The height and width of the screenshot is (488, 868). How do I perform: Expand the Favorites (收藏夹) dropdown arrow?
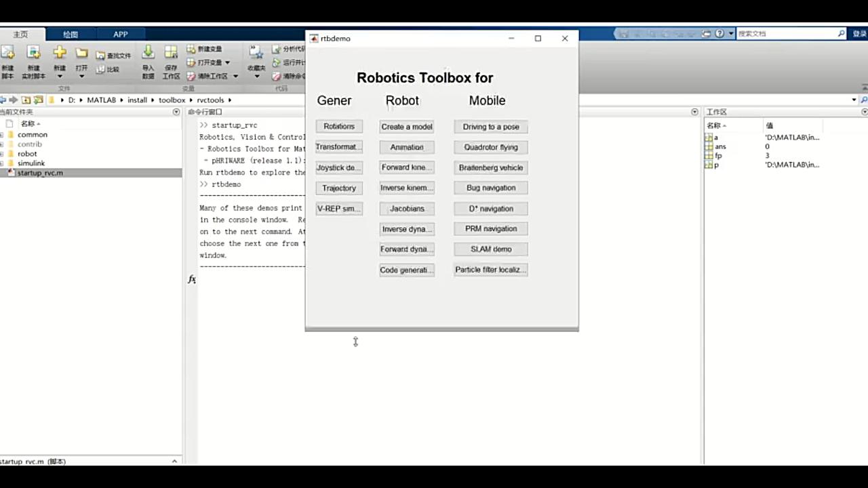pos(256,76)
